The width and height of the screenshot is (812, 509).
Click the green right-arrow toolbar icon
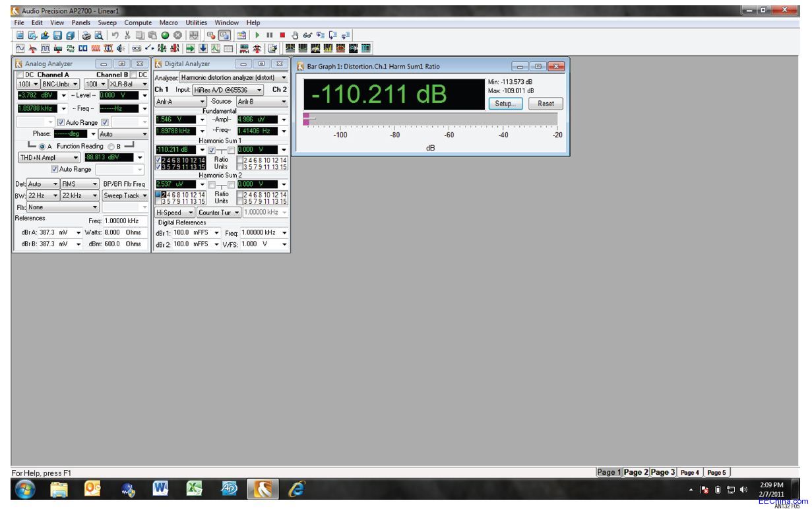(191, 48)
